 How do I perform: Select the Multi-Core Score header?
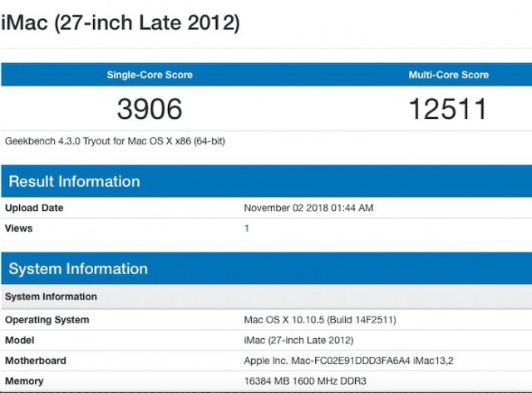point(449,75)
